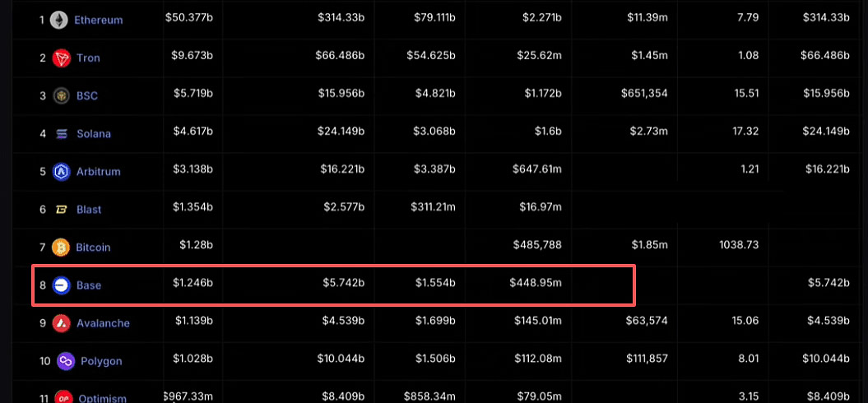The image size is (868, 403).
Task: Click the Ethereum chain logo icon
Action: (x=59, y=21)
